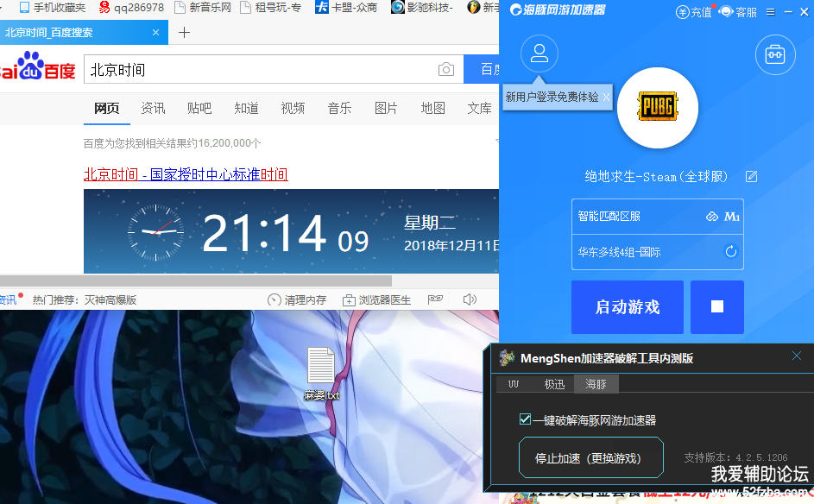Open the 贴吧 search category
This screenshot has height=504, width=814.
(x=199, y=108)
